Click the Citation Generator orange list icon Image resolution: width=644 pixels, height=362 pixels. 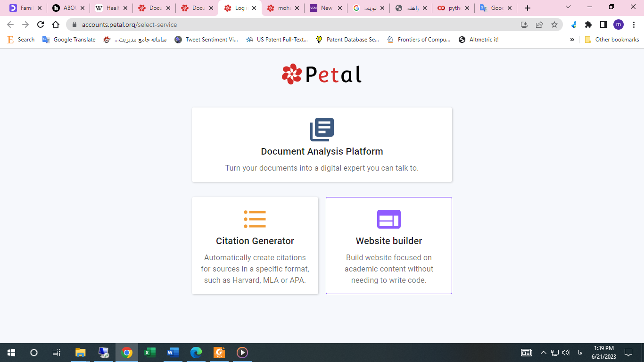pos(255,219)
